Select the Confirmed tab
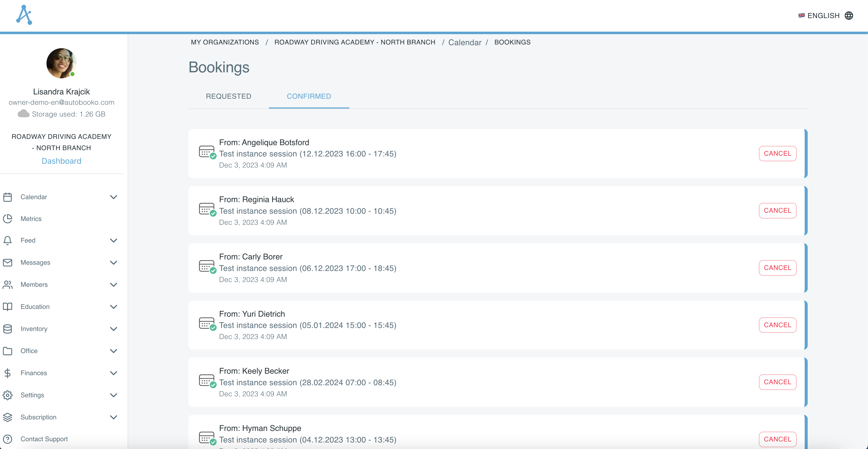 point(309,96)
